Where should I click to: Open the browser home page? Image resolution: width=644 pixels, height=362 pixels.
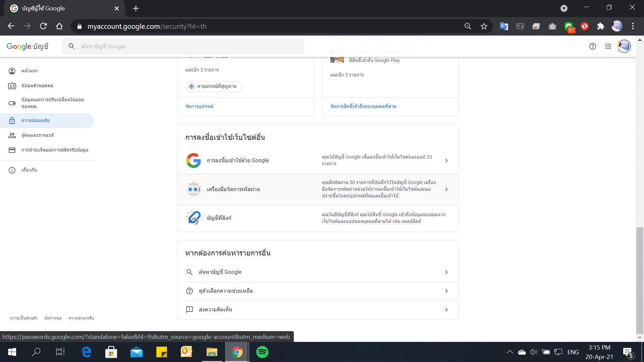coord(59,26)
